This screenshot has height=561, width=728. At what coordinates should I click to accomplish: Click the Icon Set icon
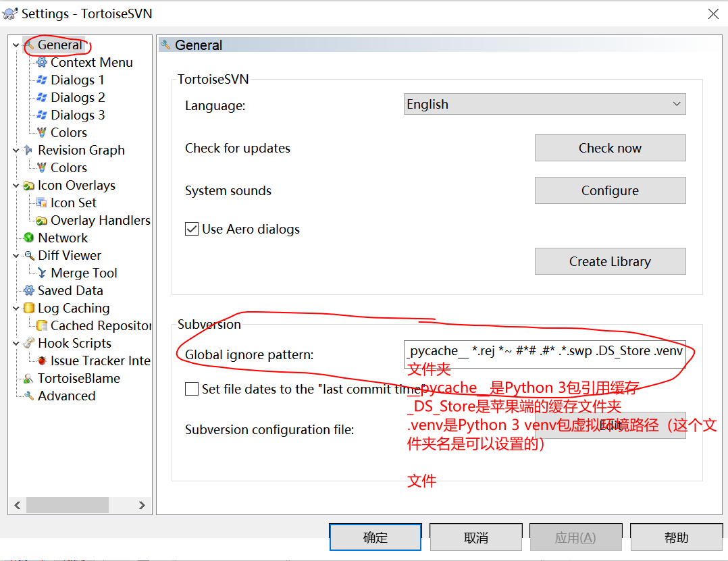pyautogui.click(x=42, y=203)
